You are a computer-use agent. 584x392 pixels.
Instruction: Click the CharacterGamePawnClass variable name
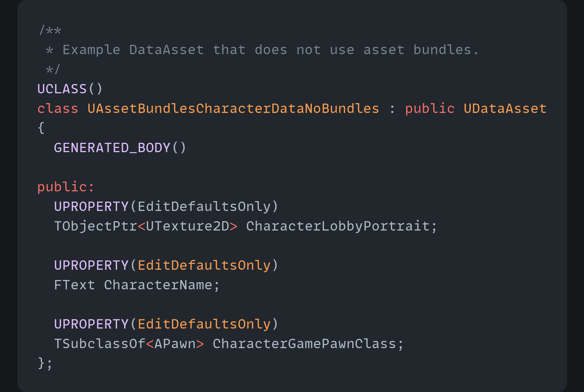click(x=304, y=344)
